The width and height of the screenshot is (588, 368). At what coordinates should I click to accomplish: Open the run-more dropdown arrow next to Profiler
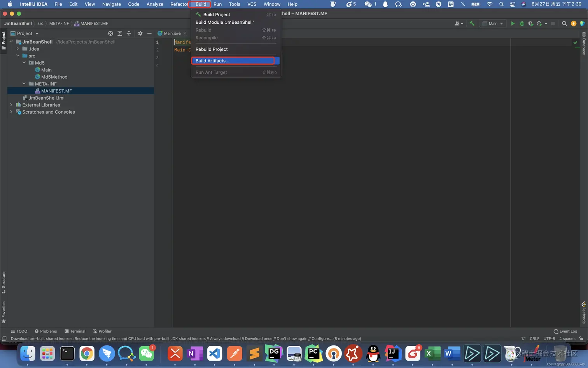tap(546, 23)
